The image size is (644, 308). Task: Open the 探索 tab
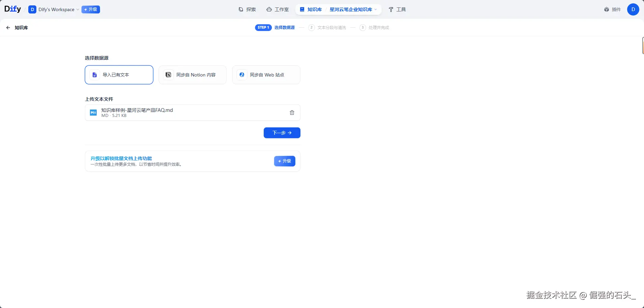coord(247,9)
